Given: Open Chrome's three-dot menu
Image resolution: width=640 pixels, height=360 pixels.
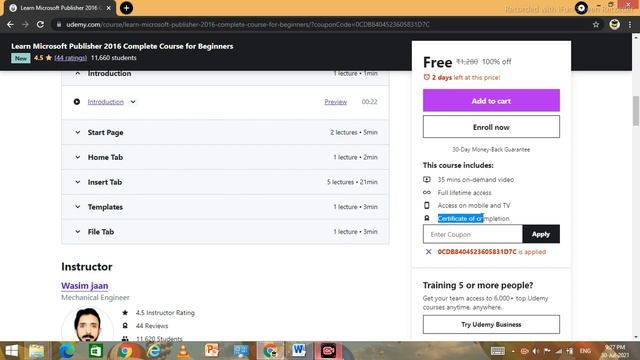Looking at the screenshot, I should (630, 24).
